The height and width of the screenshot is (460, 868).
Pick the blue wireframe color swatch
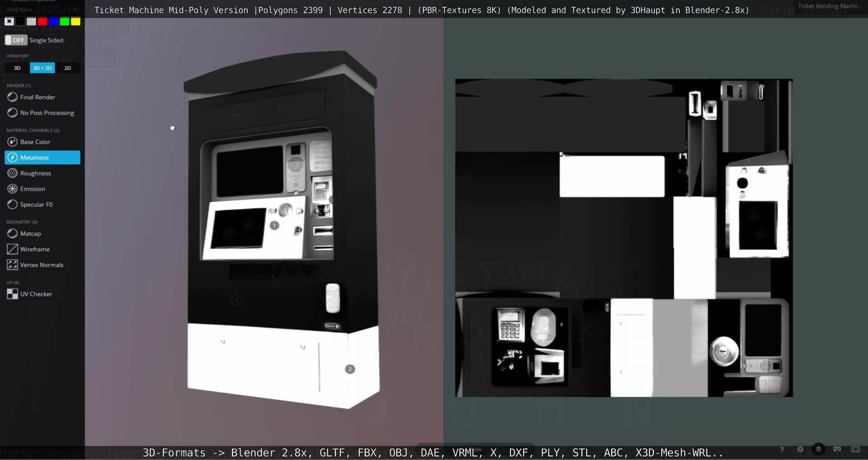[53, 21]
